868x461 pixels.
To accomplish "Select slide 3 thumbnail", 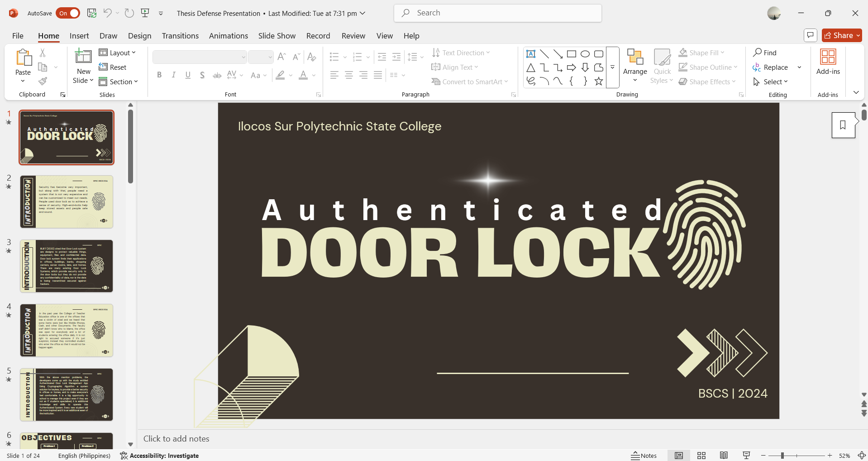I will (x=67, y=266).
